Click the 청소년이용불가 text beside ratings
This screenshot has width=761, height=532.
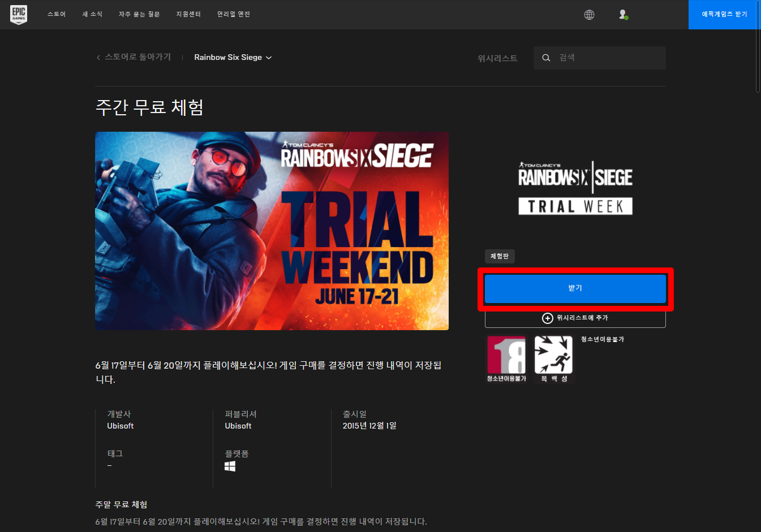[603, 339]
